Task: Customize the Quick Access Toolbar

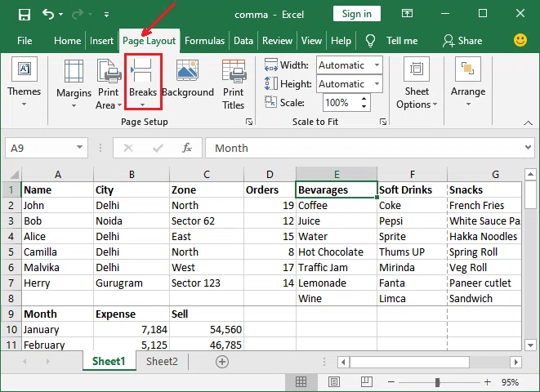Action: (x=106, y=15)
